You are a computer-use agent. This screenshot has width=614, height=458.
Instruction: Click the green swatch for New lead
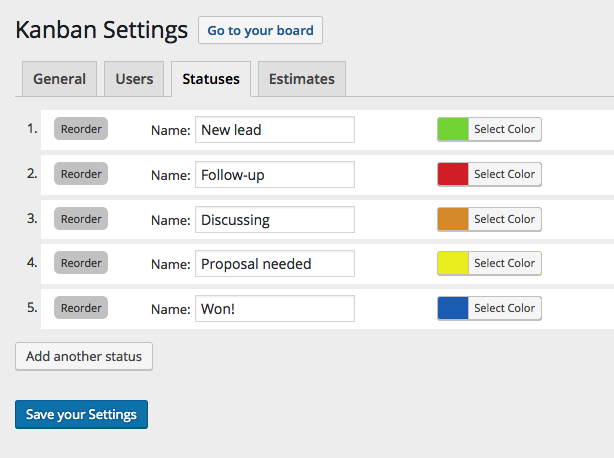click(x=453, y=129)
